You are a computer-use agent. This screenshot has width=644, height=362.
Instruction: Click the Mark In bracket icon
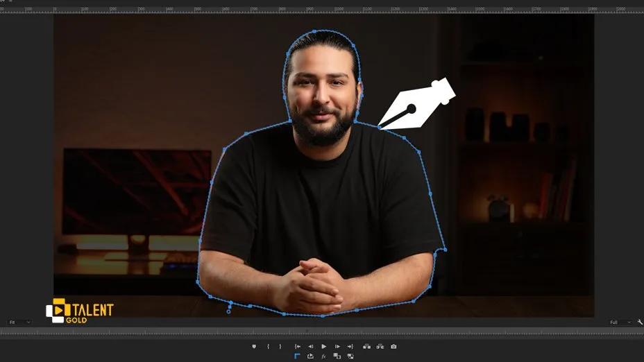pos(268,346)
